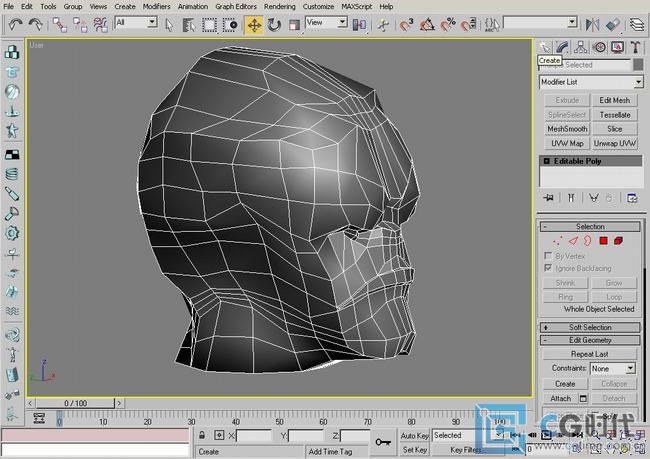Screen dimensions: 650x459
Task: Open the Modifiers menu
Action: pos(156,7)
